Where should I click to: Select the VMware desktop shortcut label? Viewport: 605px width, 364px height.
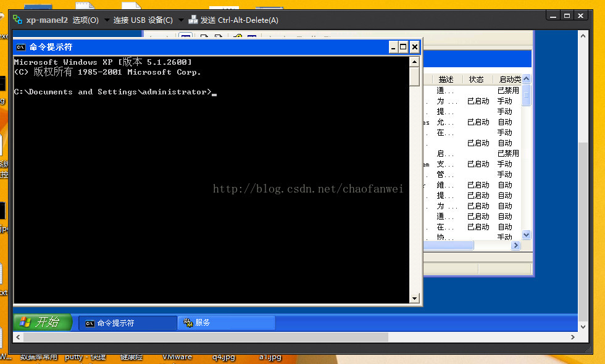pos(177,357)
